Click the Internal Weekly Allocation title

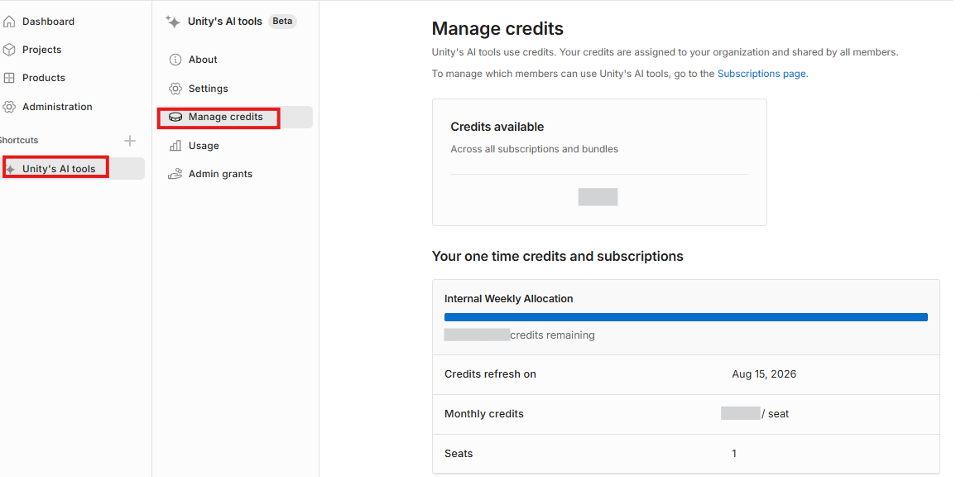pos(509,299)
